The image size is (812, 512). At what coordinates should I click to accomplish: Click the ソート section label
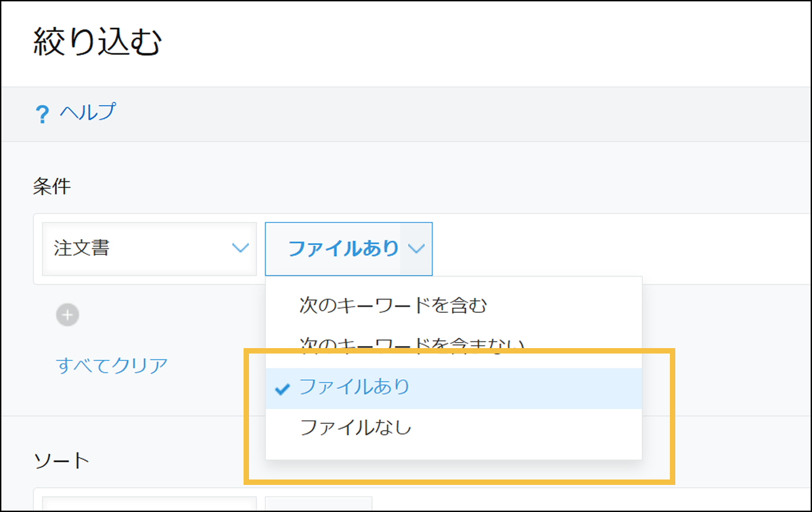61,461
